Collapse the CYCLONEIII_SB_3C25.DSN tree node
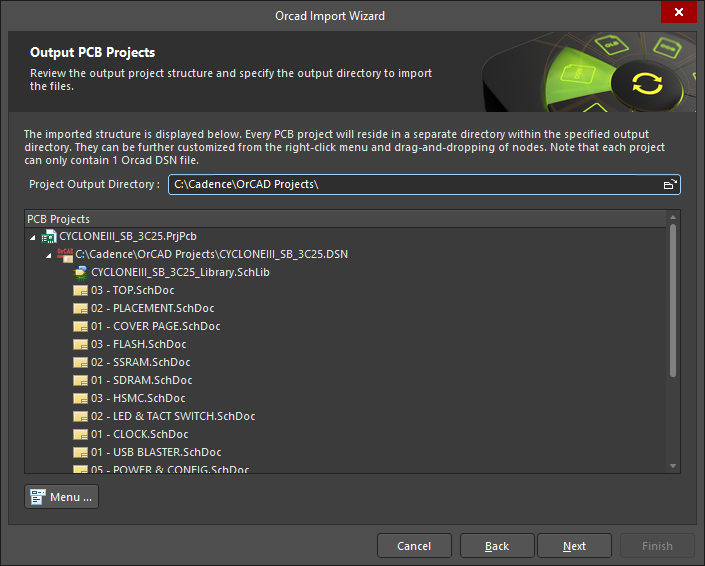 coord(49,255)
